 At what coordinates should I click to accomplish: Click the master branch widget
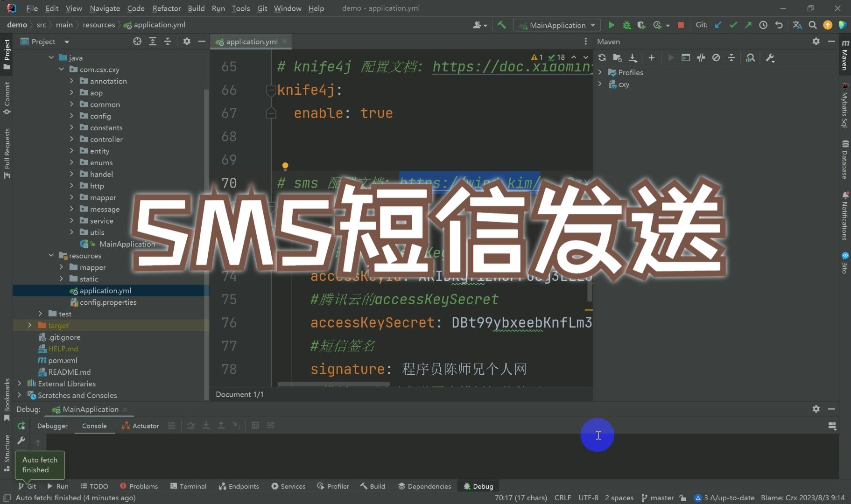click(x=657, y=498)
